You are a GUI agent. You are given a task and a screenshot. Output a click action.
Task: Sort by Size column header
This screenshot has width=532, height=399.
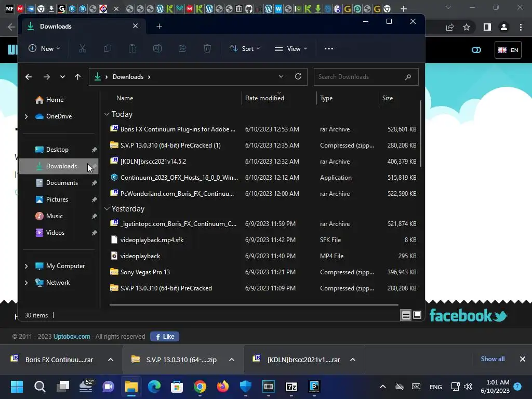(388, 98)
